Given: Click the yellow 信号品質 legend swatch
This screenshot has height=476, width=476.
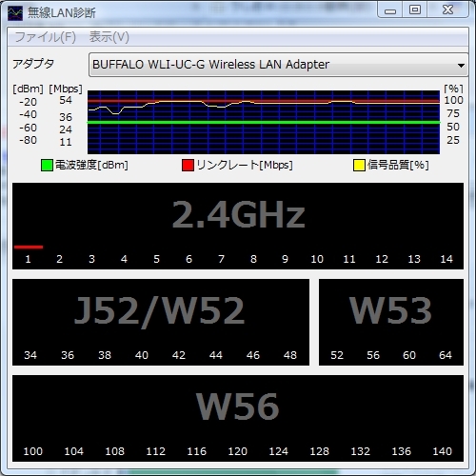Looking at the screenshot, I should click(359, 165).
